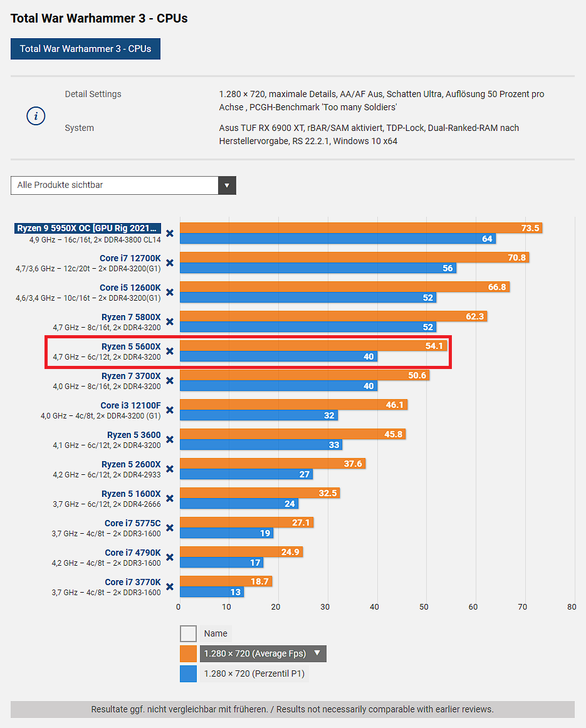Screen dimensions: 586x728
Task: Open the Alle Produkte sichtbar dropdown
Action: (x=123, y=185)
